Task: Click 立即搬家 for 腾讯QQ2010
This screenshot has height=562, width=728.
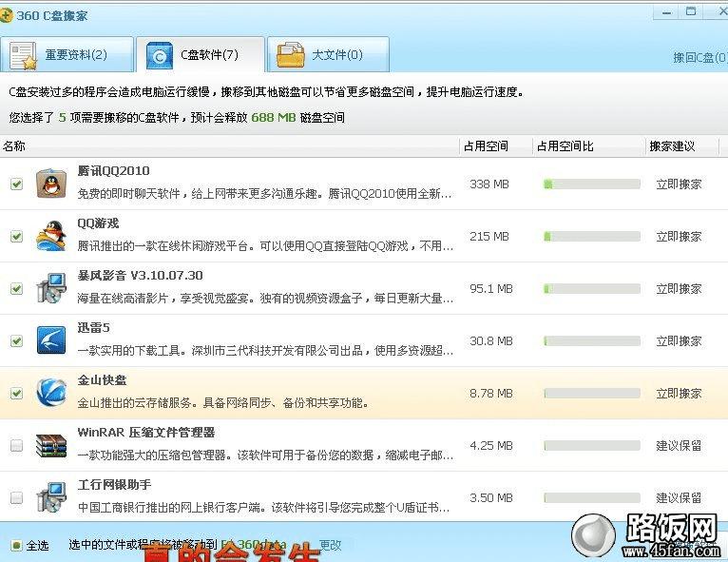Action: tap(679, 184)
